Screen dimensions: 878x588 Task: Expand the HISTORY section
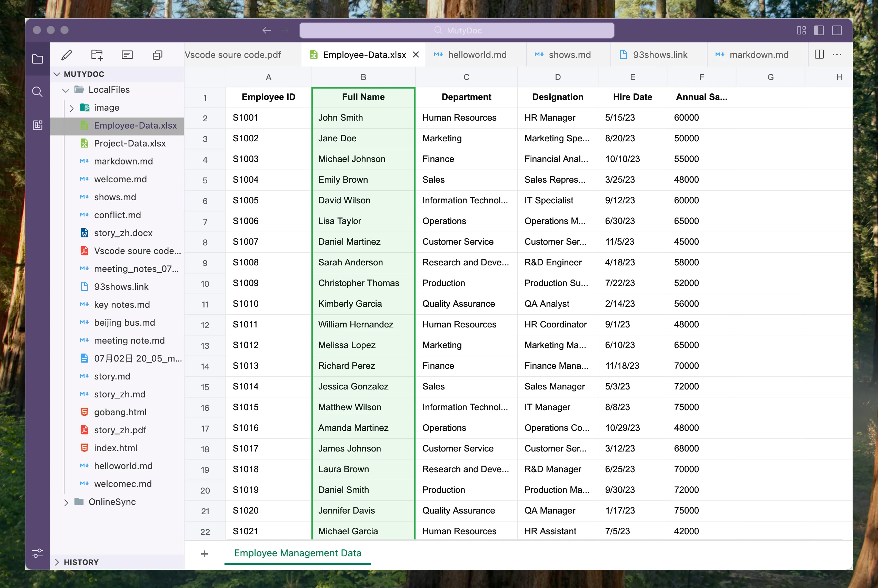[57, 562]
